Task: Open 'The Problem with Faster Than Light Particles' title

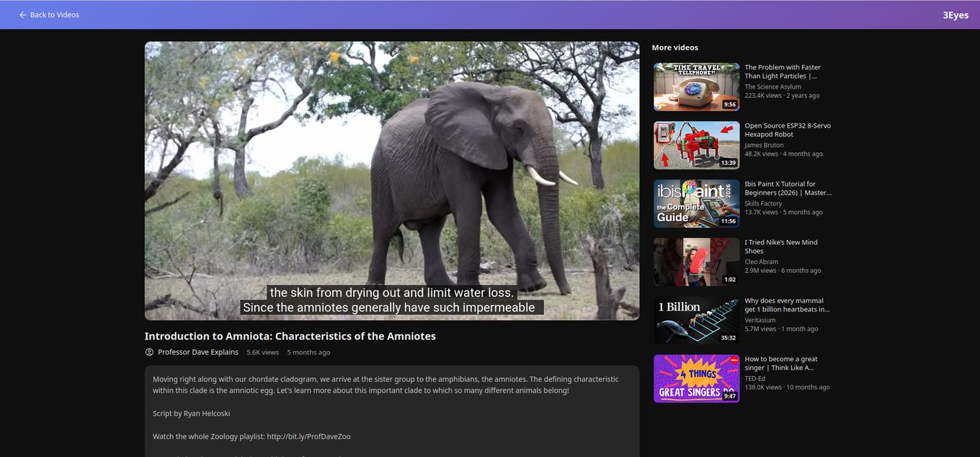Action: [x=783, y=71]
